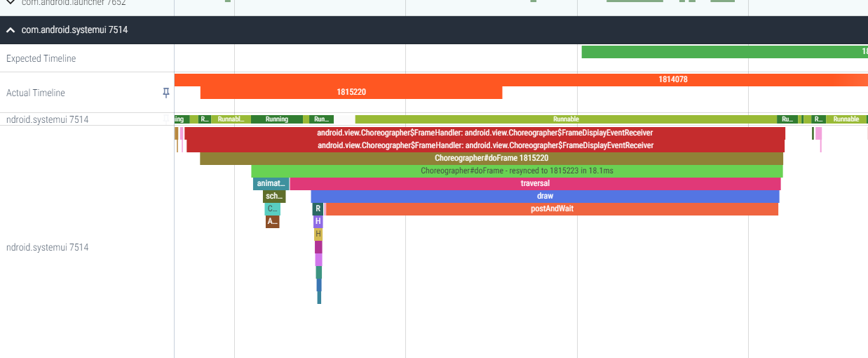Viewport: 868px width, 358px height.
Task: Select the Choreographer#doFrame 1815220 slice
Action: pos(491,158)
